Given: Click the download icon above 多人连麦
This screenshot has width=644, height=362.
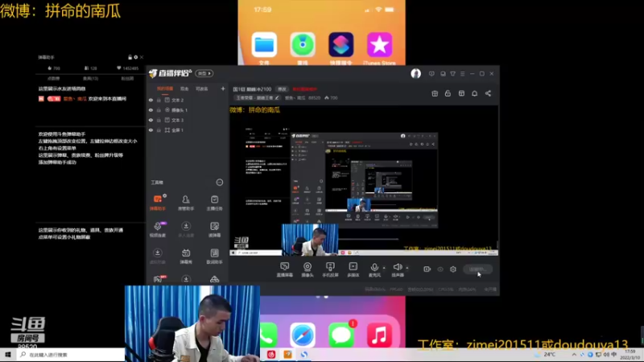Looking at the screenshot, I should [186, 226].
